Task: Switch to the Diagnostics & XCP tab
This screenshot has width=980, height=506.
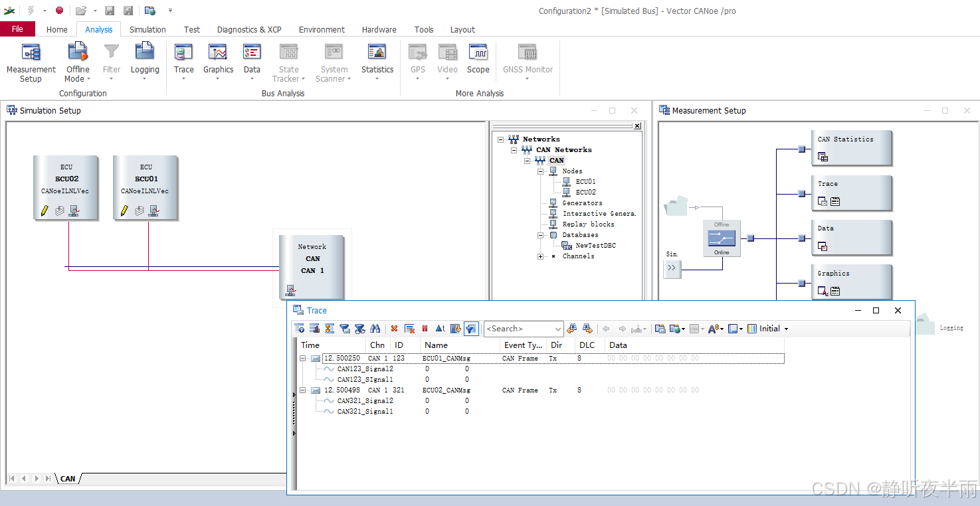Action: pyautogui.click(x=249, y=29)
